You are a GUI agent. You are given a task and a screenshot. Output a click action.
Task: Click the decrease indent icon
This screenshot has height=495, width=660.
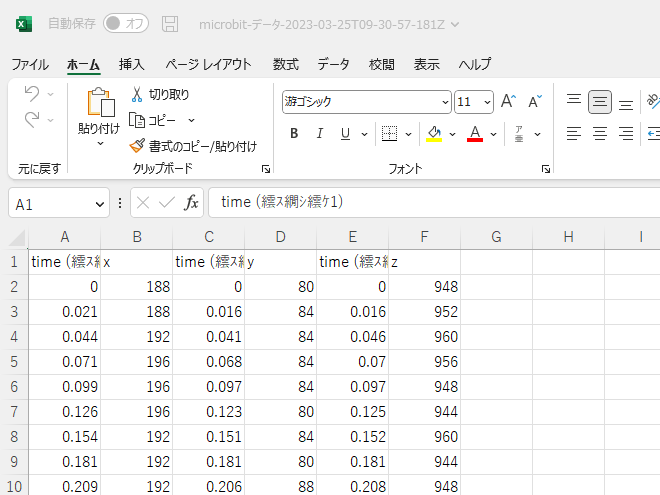tap(654, 134)
